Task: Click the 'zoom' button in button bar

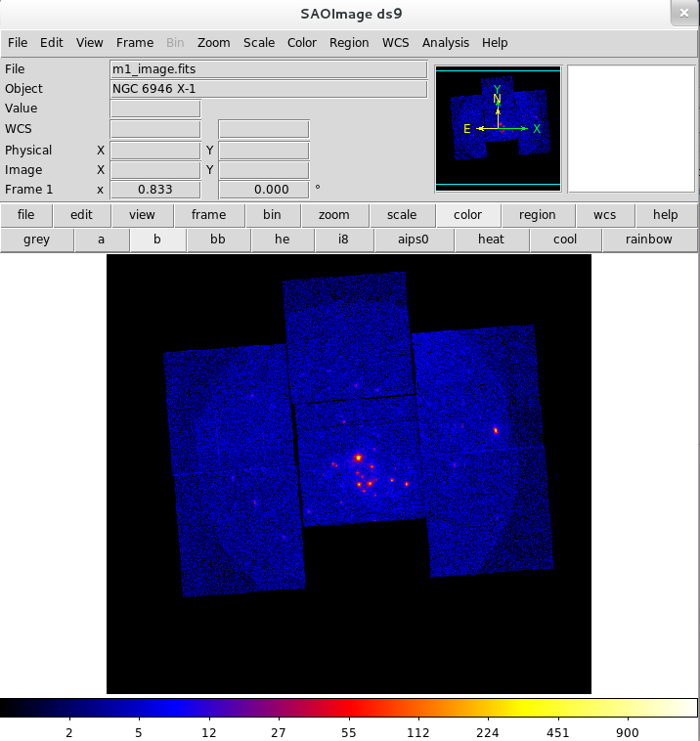Action: [334, 214]
